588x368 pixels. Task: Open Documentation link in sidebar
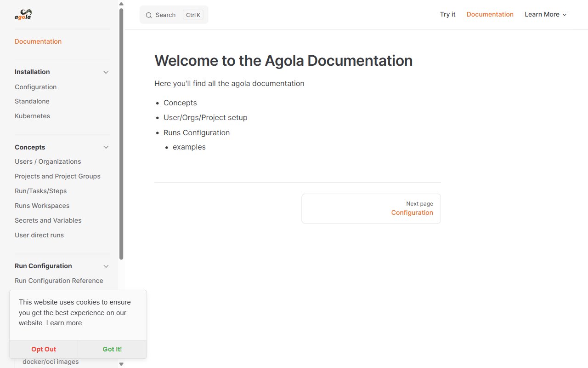pyautogui.click(x=38, y=41)
